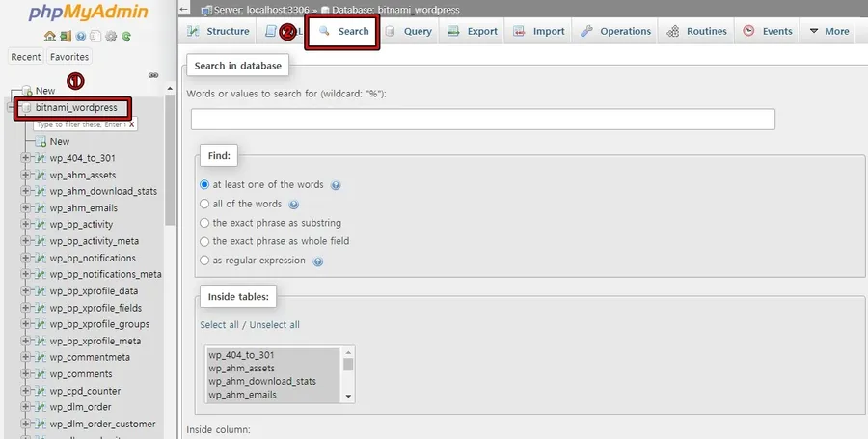Viewport: 868px width, 439px height.
Task: Click the wp_bp_activity table icon in the tree
Action: click(x=41, y=224)
